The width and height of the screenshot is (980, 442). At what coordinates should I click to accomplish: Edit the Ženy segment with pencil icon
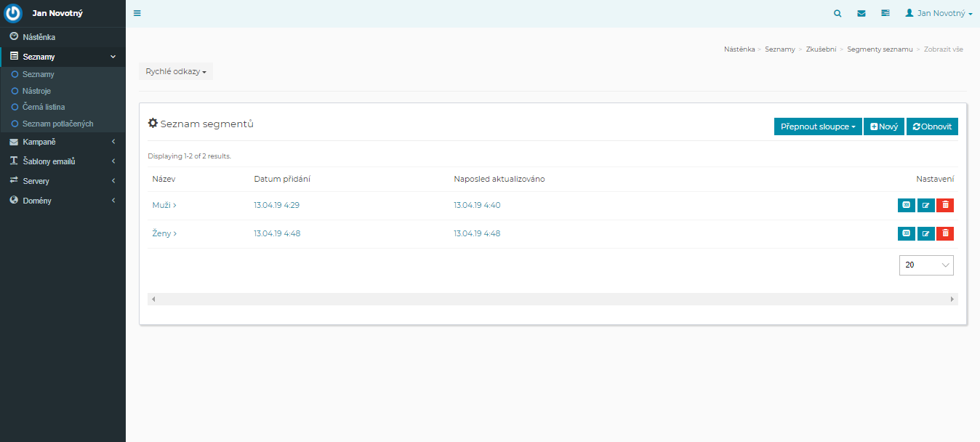[925, 233]
